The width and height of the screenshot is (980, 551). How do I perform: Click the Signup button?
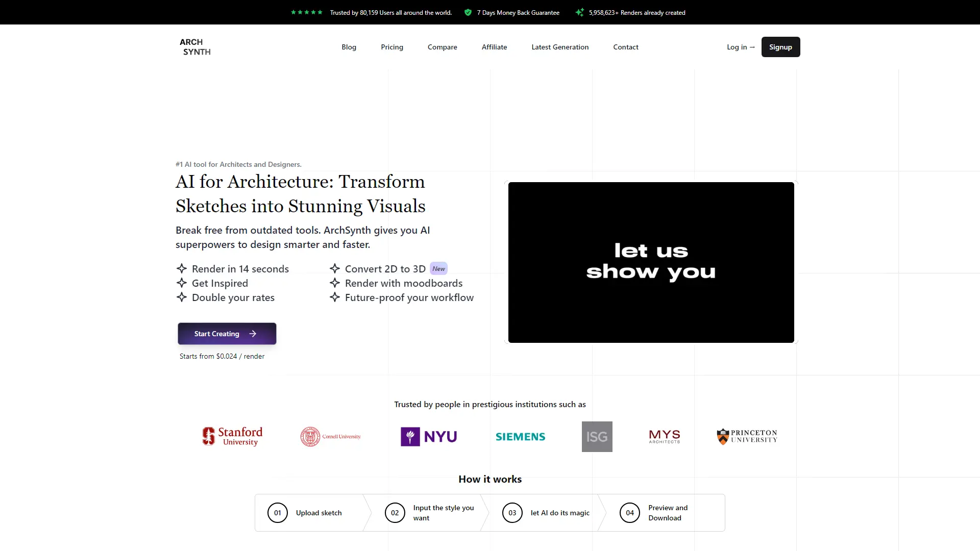[x=780, y=46]
